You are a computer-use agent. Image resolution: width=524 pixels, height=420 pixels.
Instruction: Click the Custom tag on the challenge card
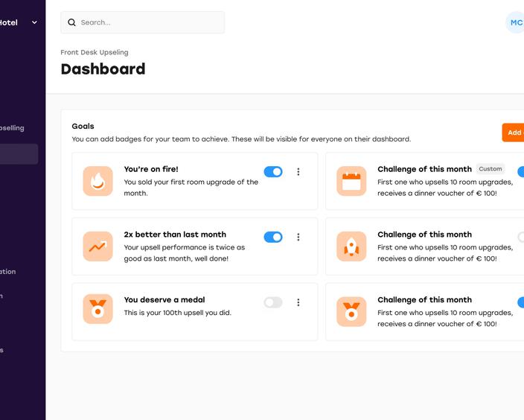pos(491,169)
